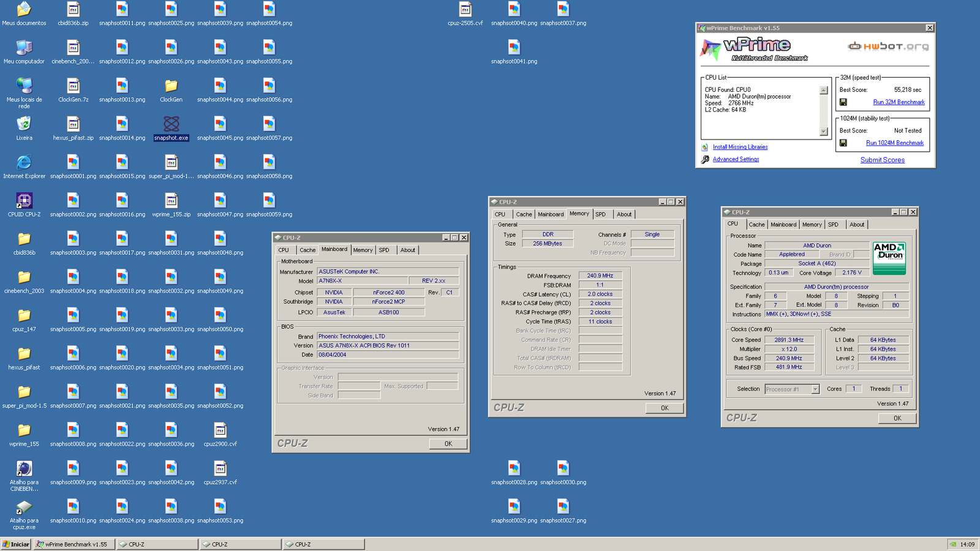Select the wPrime Benchmark taskbar button
This screenshot has width=980, height=551.
point(73,544)
